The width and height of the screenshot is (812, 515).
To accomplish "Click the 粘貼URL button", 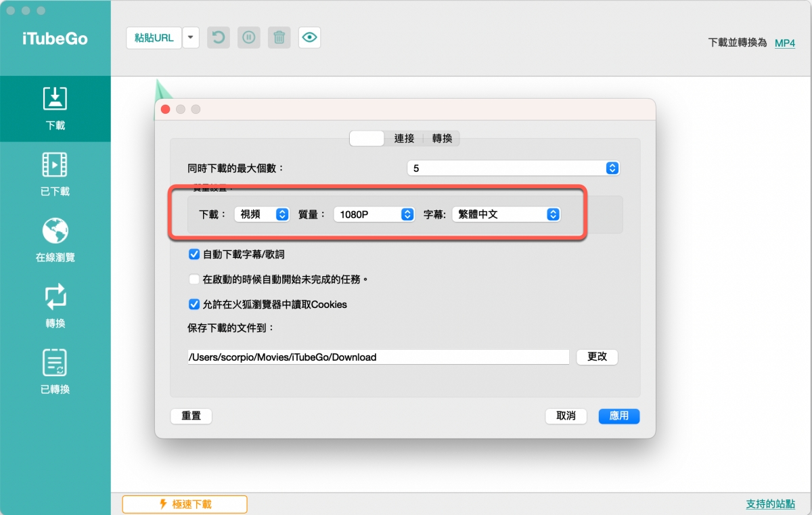I will (x=154, y=37).
